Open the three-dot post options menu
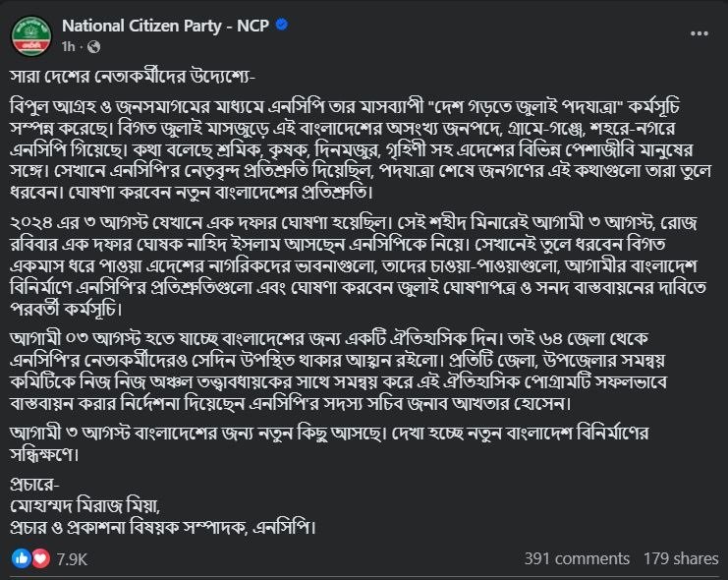The height and width of the screenshot is (580, 728). (699, 33)
